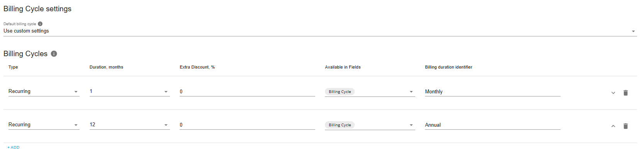Delete the Monthly billing cycle row
644x153 pixels.
(625, 93)
